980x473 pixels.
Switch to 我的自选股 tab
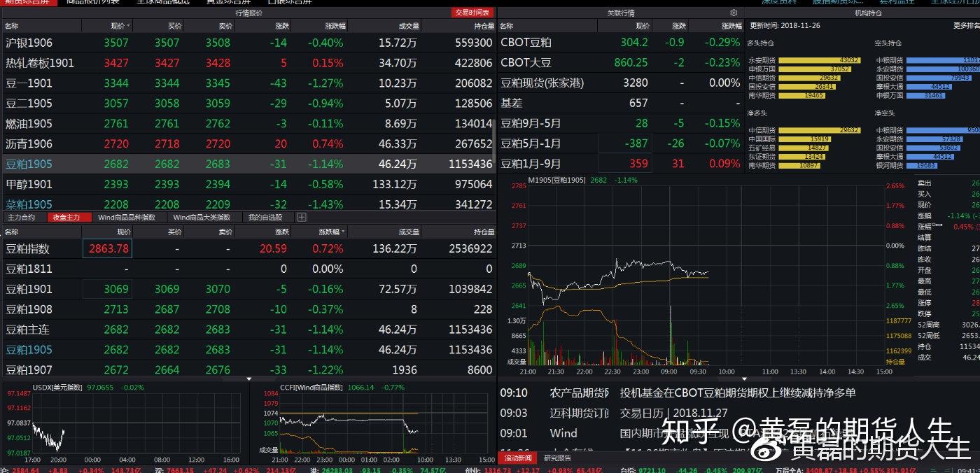coord(266,217)
